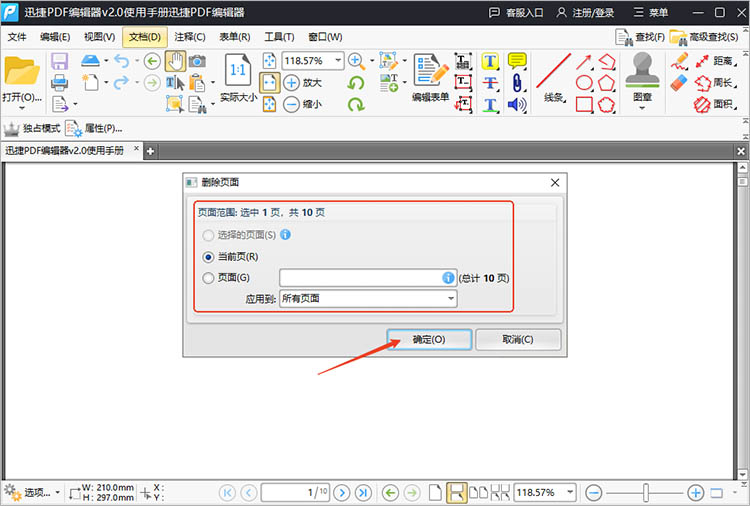Select the Text selection cursor tool
Image resolution: width=750 pixels, height=506 pixels.
[x=175, y=83]
